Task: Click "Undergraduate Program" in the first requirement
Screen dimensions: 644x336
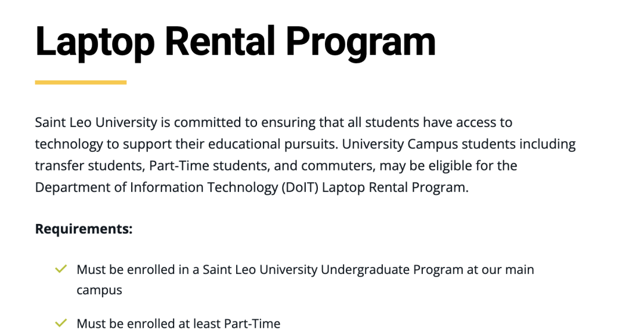Action: click(x=392, y=269)
